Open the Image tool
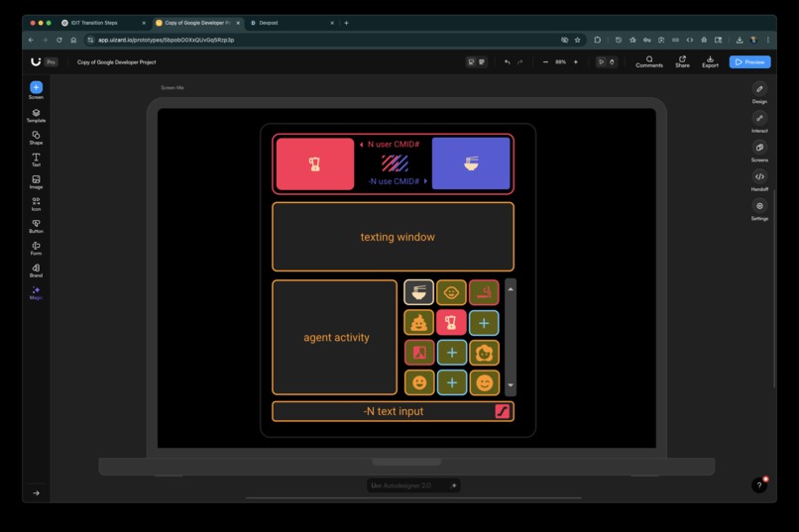799x532 pixels. coord(36,182)
